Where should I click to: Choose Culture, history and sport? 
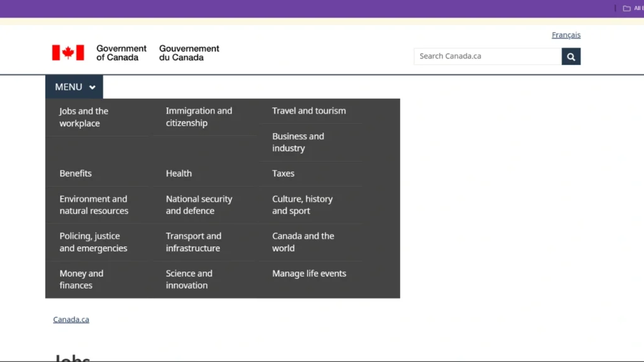click(x=302, y=205)
